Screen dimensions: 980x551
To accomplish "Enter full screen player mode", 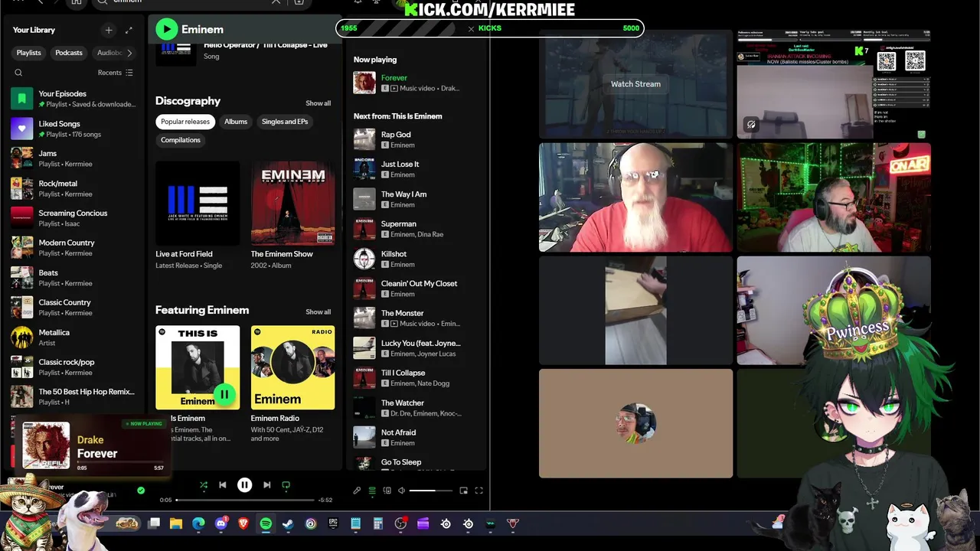I will 479,491.
